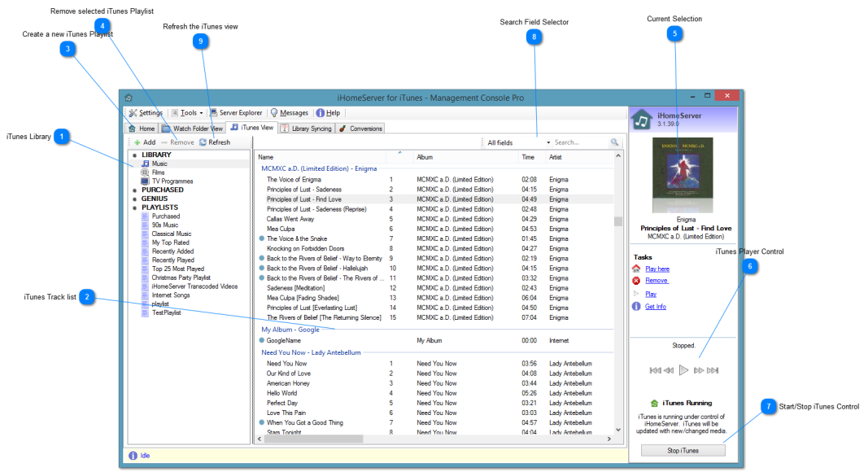Select Films in the library tree
This screenshot has width=868, height=472.
pos(159,173)
